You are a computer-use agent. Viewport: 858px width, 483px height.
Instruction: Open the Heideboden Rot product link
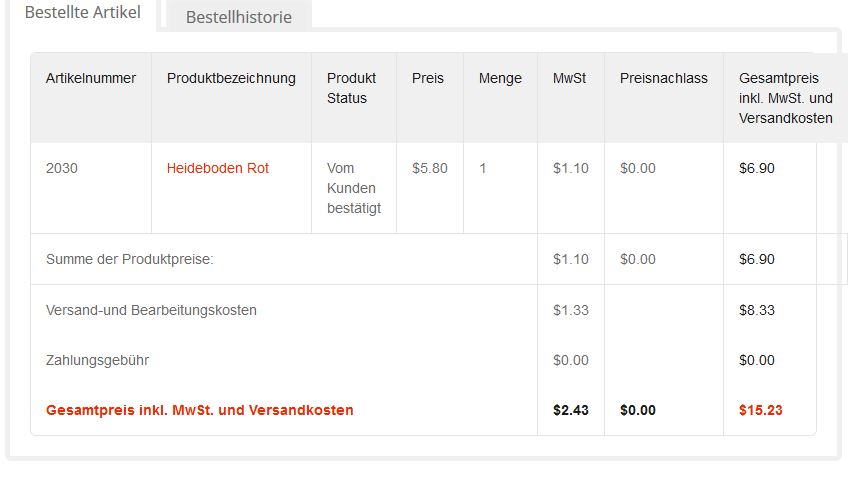point(218,168)
